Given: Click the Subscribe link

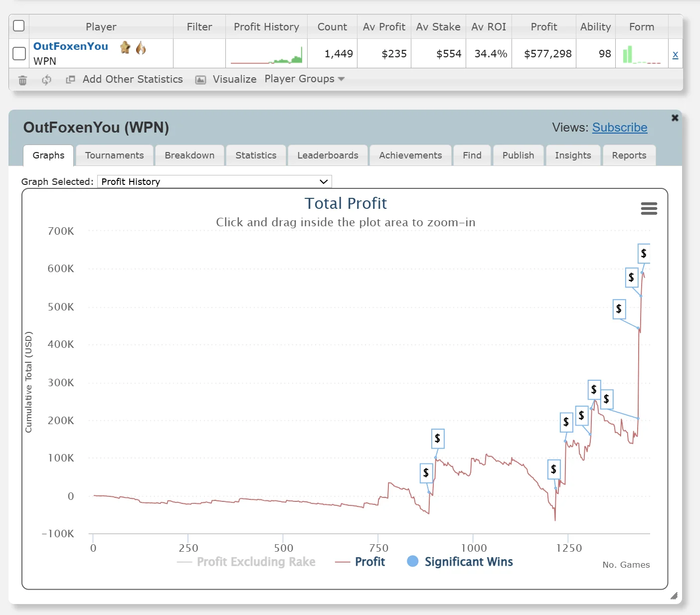Looking at the screenshot, I should coord(620,128).
